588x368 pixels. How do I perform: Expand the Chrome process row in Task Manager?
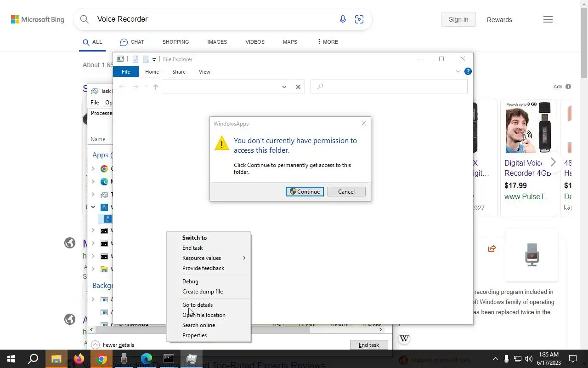pyautogui.click(x=93, y=169)
